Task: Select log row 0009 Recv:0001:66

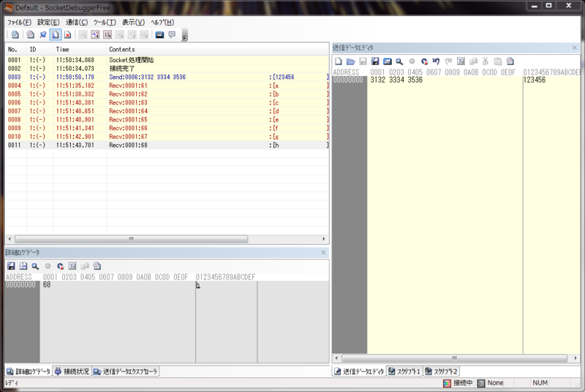Action: (167, 128)
